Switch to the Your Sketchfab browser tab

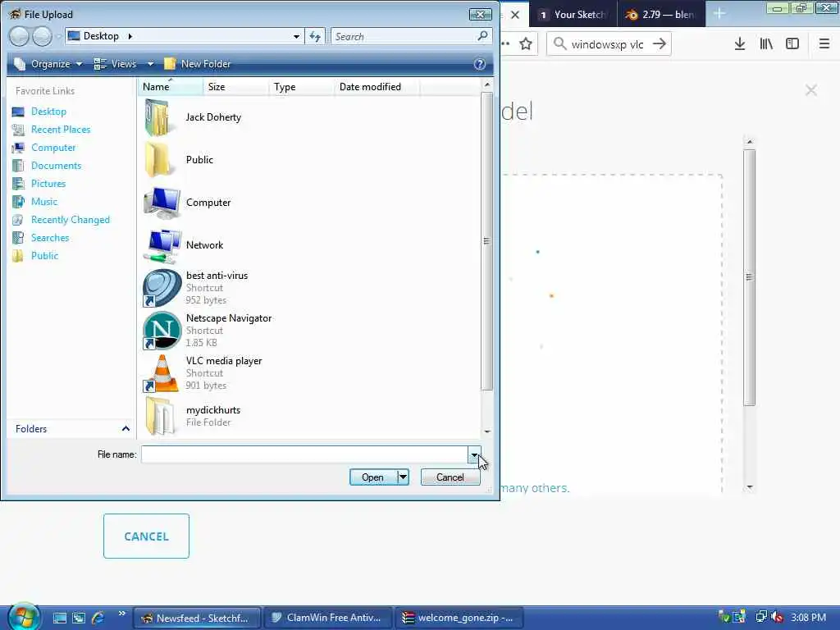pyautogui.click(x=573, y=14)
